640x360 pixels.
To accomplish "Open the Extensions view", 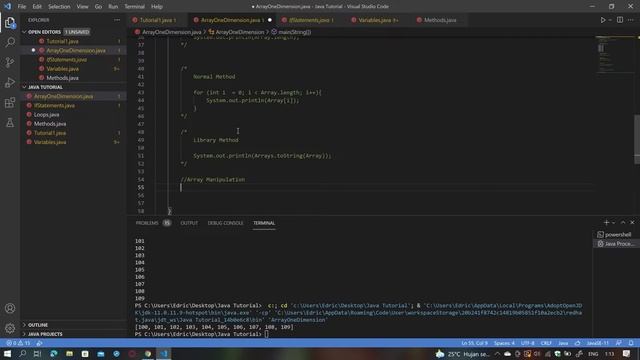I will (10, 102).
